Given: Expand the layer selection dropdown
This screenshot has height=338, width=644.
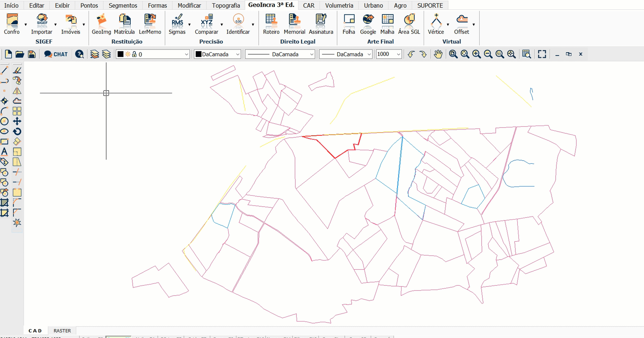Looking at the screenshot, I should tap(186, 54).
